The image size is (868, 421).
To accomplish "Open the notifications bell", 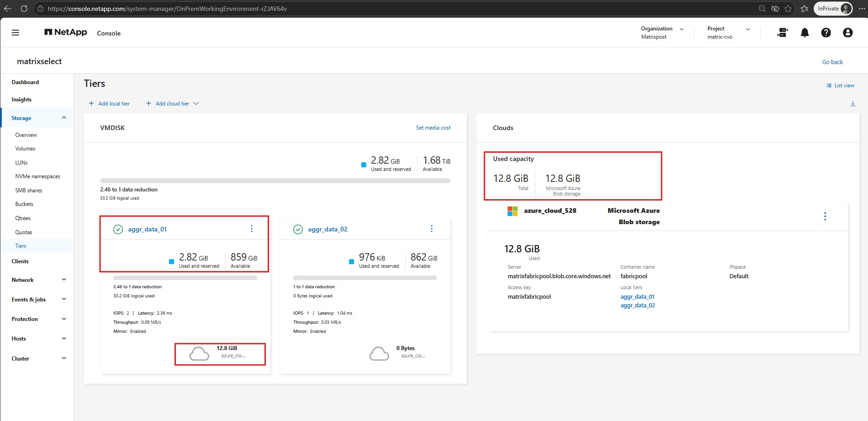I will pyautogui.click(x=805, y=33).
